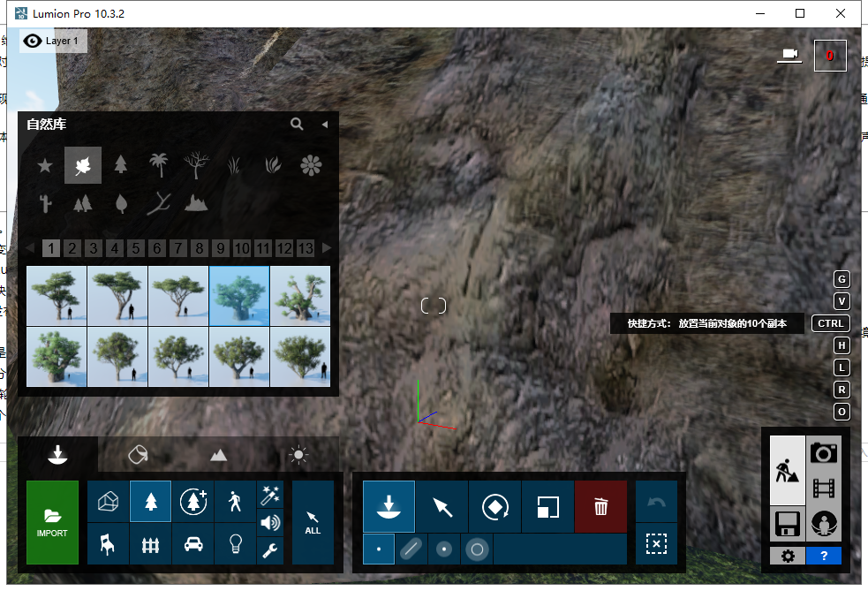This screenshot has width=868, height=591.
Task: Select the flower category icon
Action: (311, 165)
